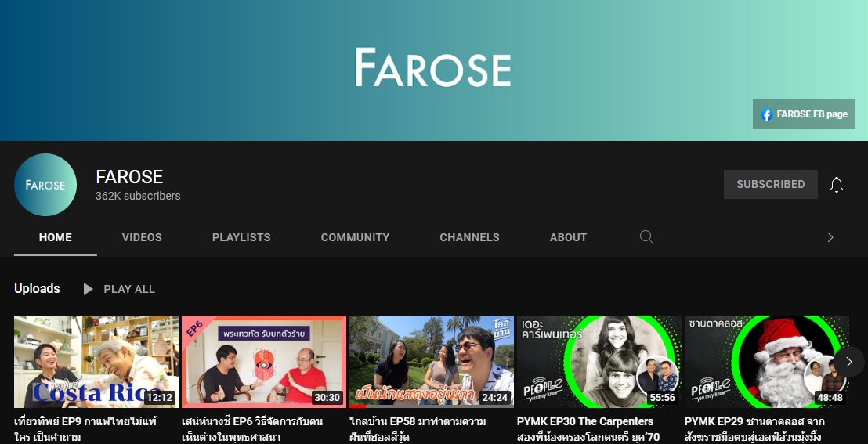Click the Uploads section heading
The height and width of the screenshot is (444, 868).
(x=37, y=288)
